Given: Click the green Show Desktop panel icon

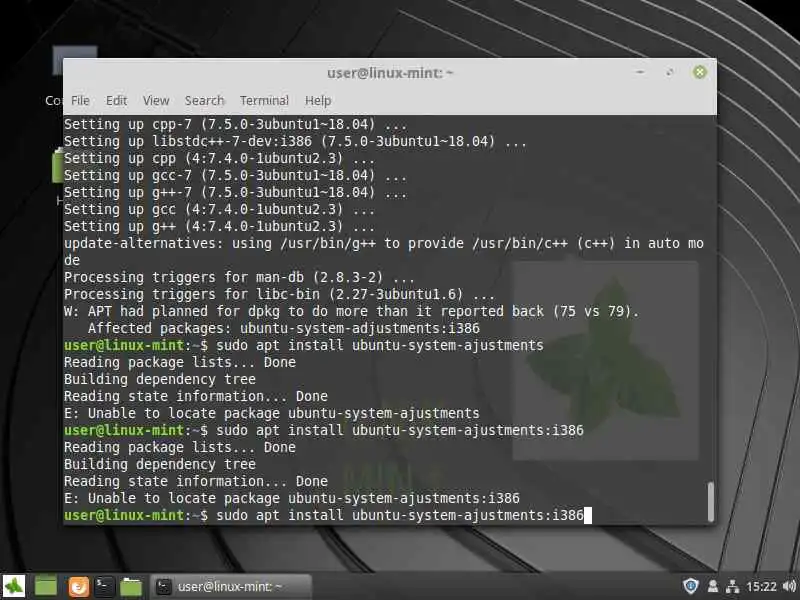Looking at the screenshot, I should (x=45, y=586).
